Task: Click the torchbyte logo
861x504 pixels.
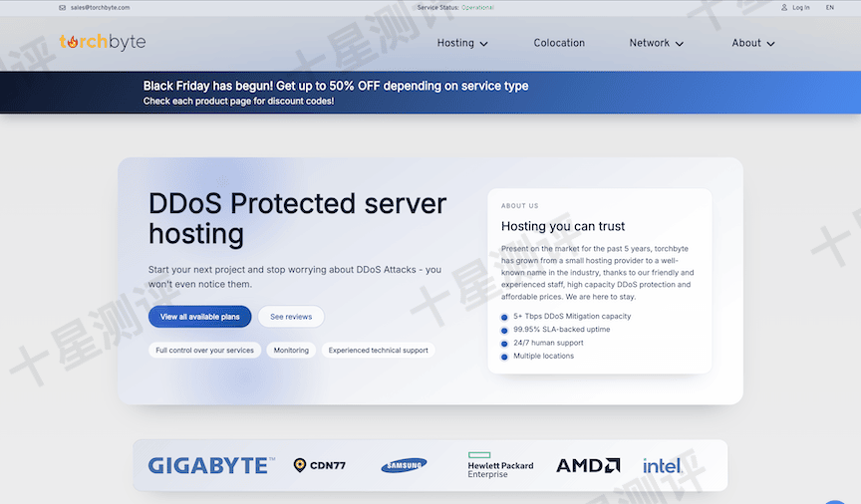Action: tap(102, 42)
